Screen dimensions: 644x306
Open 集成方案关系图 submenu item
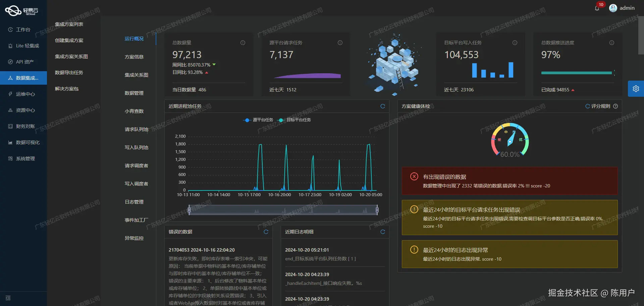coord(71,56)
